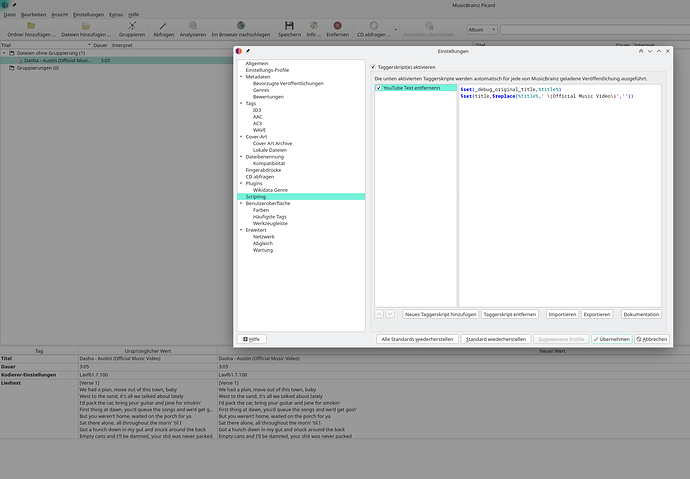Click the Entfernen red icon
Screen dimensions: 690x479
pyautogui.click(x=338, y=26)
